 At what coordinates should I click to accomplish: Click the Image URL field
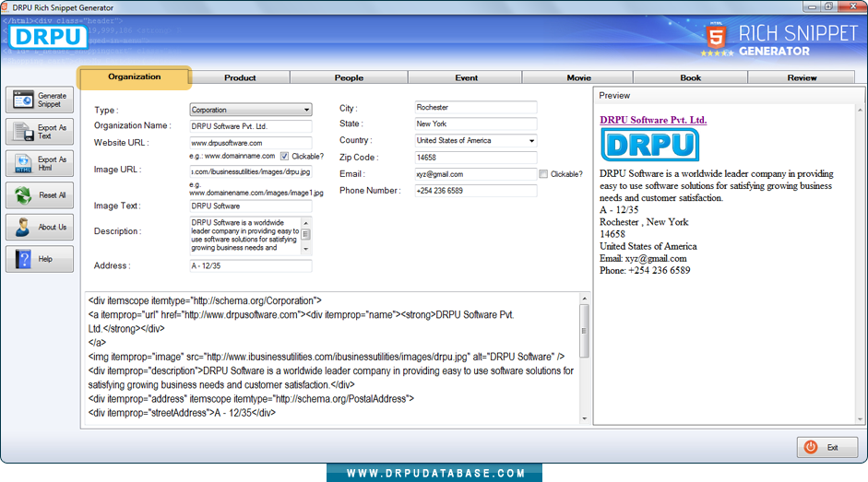pyautogui.click(x=250, y=172)
